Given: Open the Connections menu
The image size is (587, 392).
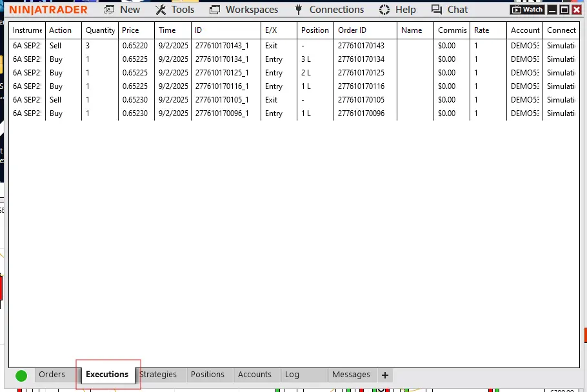Looking at the screenshot, I should [x=329, y=10].
